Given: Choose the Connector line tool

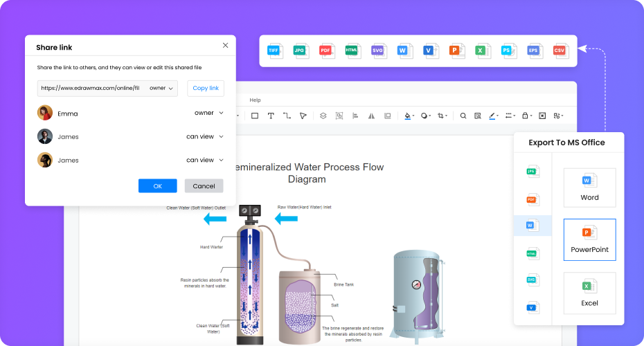Looking at the screenshot, I should 287,116.
